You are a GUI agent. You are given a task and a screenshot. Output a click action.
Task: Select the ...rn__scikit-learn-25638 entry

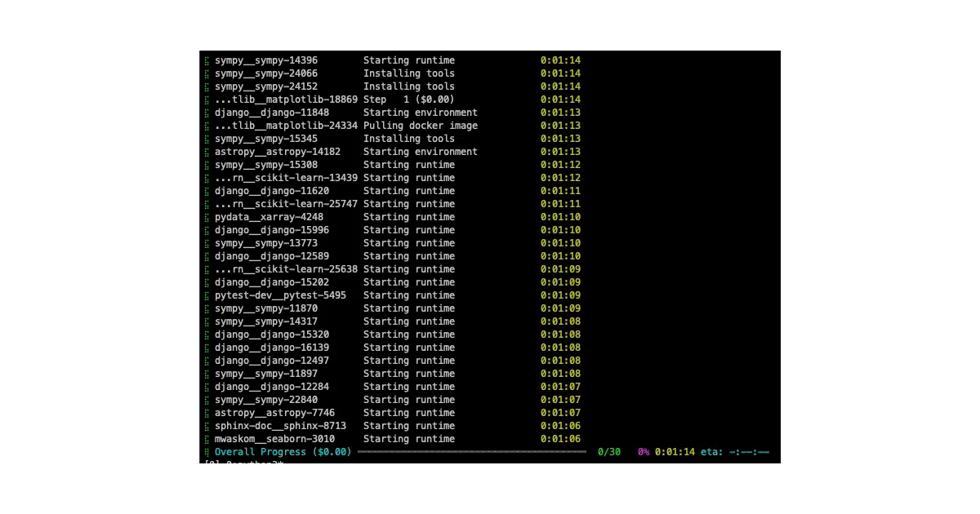(286, 269)
